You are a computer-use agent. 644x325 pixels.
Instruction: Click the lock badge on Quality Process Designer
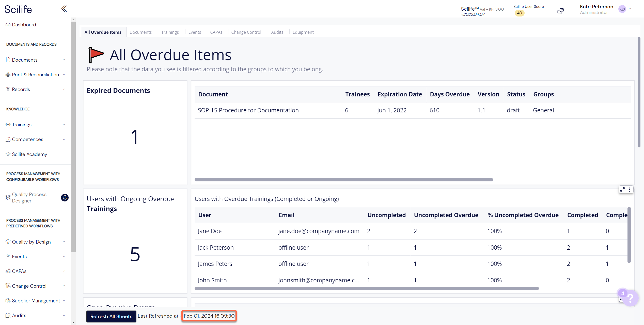[x=65, y=198]
